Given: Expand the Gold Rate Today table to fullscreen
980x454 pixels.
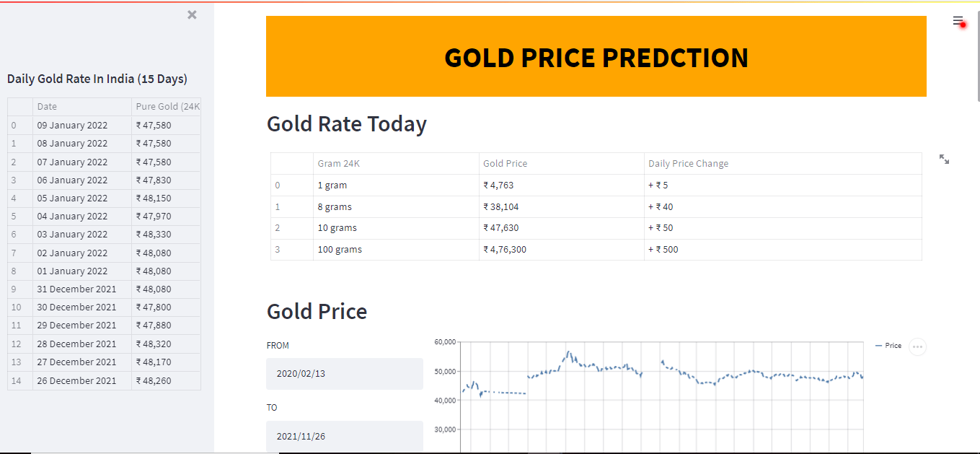Looking at the screenshot, I should (x=945, y=160).
